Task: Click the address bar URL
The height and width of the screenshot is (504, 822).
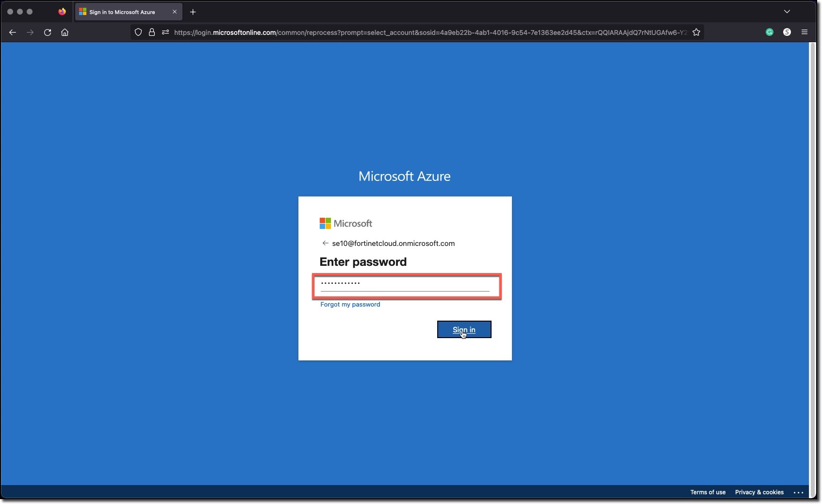Action: (430, 33)
